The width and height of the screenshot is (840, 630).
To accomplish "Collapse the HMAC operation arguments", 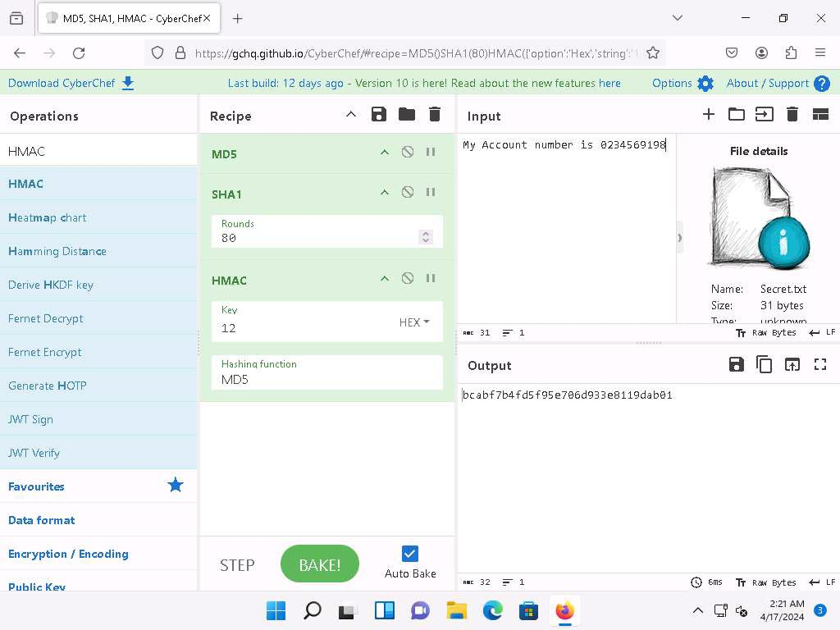I will 384,279.
